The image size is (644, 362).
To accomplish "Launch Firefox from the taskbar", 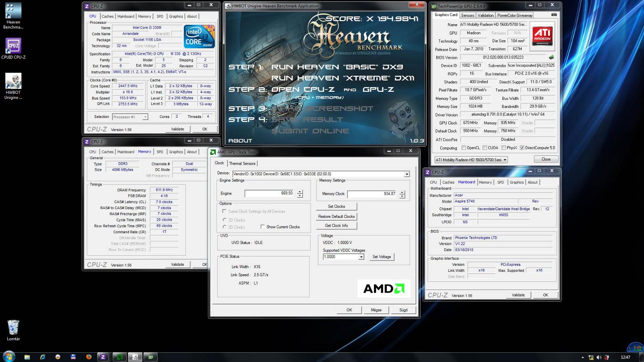I will click(89, 357).
